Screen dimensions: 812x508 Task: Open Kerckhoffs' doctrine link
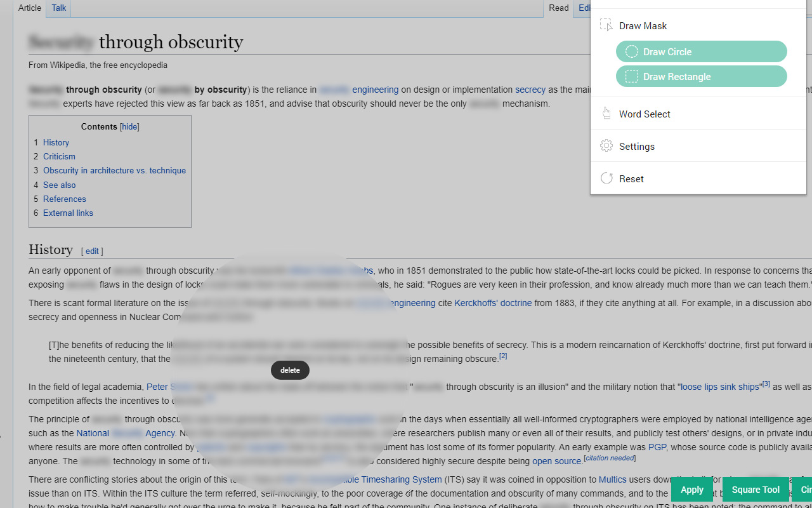click(493, 303)
